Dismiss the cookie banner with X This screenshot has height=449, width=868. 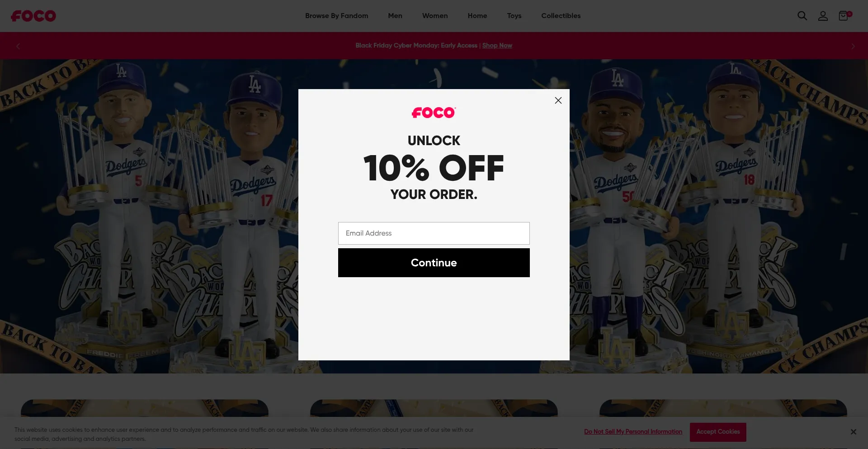pos(853,432)
